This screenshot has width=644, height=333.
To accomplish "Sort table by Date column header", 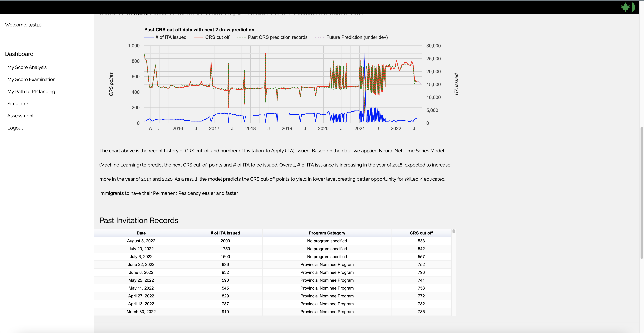I will click(x=141, y=233).
